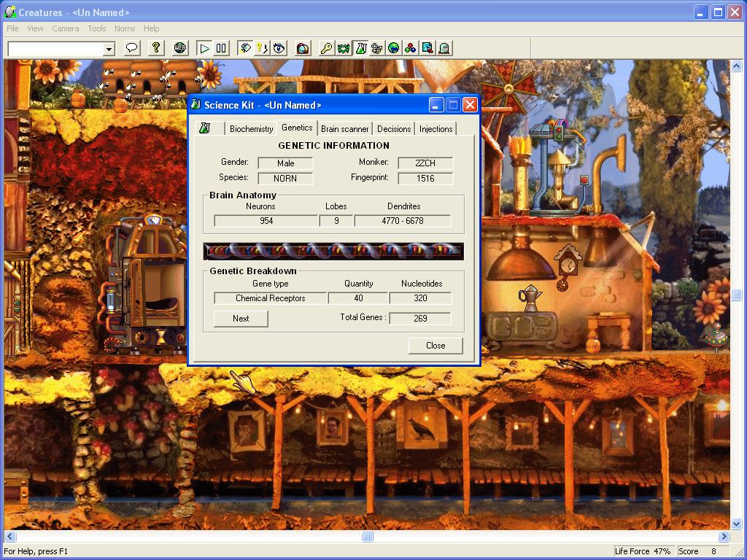Open the View menu
The height and width of the screenshot is (560, 747).
(35, 28)
